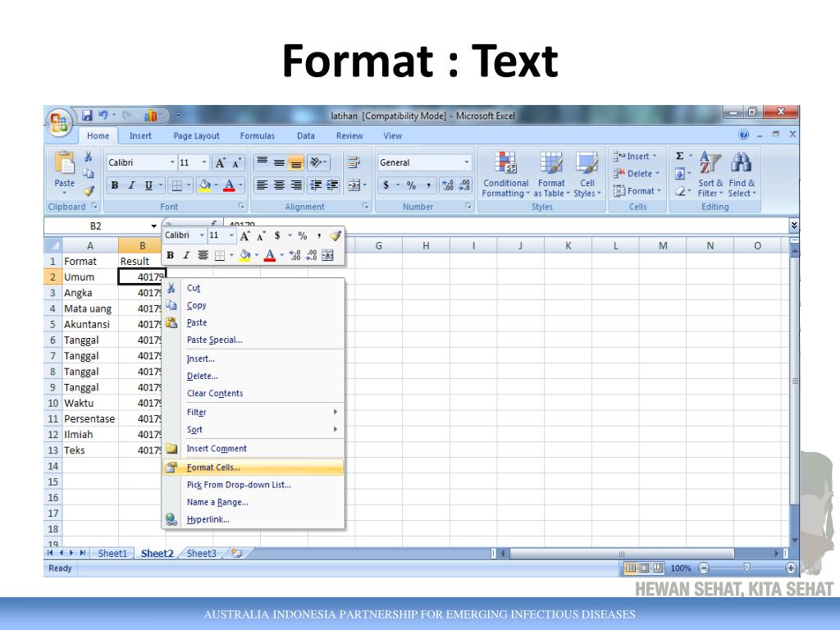Open Conditional Formatting icon
Image resolution: width=840 pixels, height=630 pixels.
pyautogui.click(x=505, y=162)
